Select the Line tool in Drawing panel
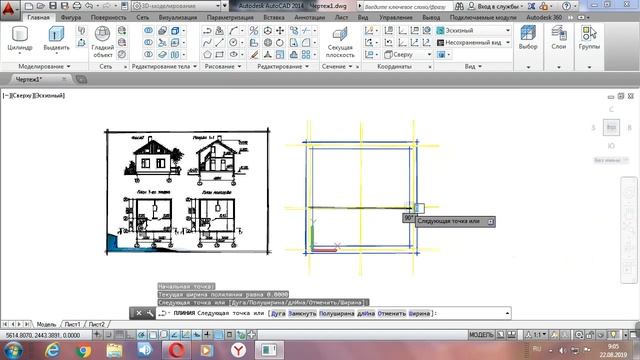Viewport: 640px width, 360px height. 220,42
